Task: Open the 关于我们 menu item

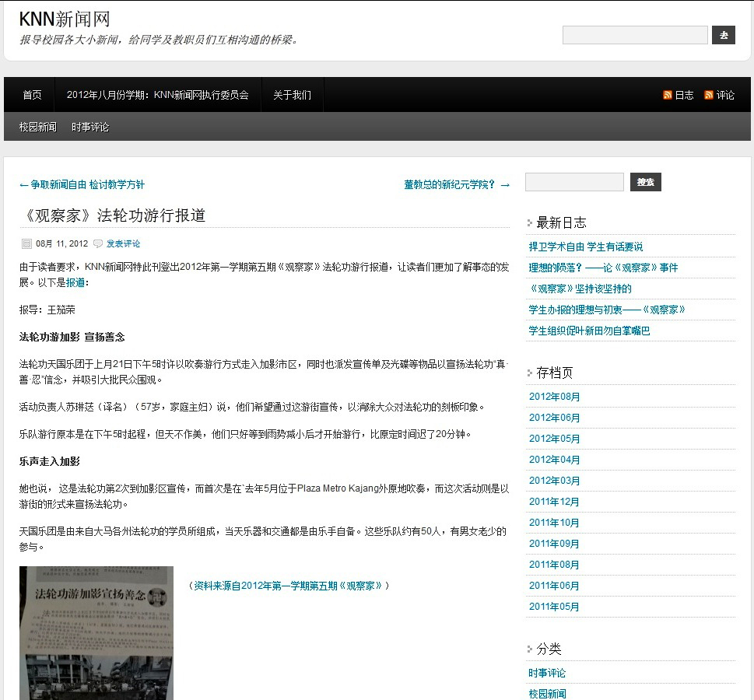Action: (292, 95)
